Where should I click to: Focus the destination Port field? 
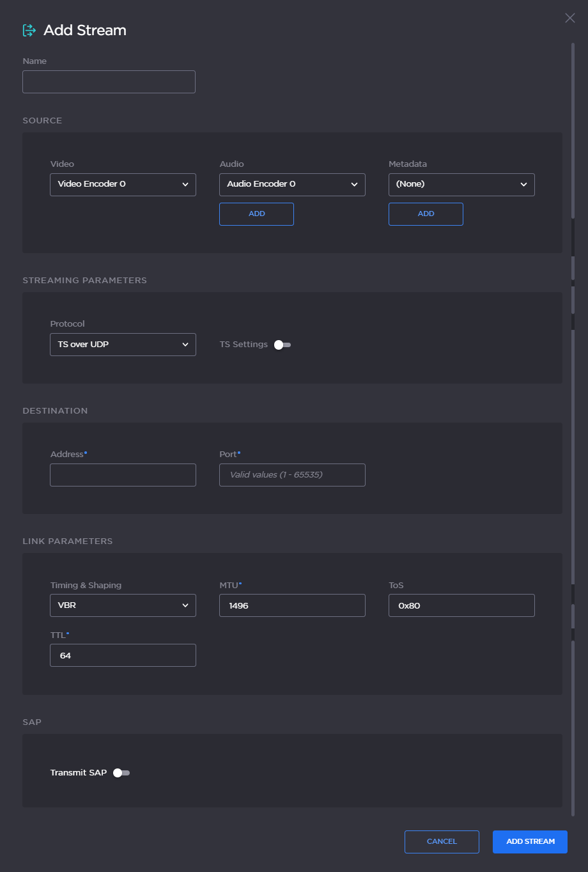[292, 475]
